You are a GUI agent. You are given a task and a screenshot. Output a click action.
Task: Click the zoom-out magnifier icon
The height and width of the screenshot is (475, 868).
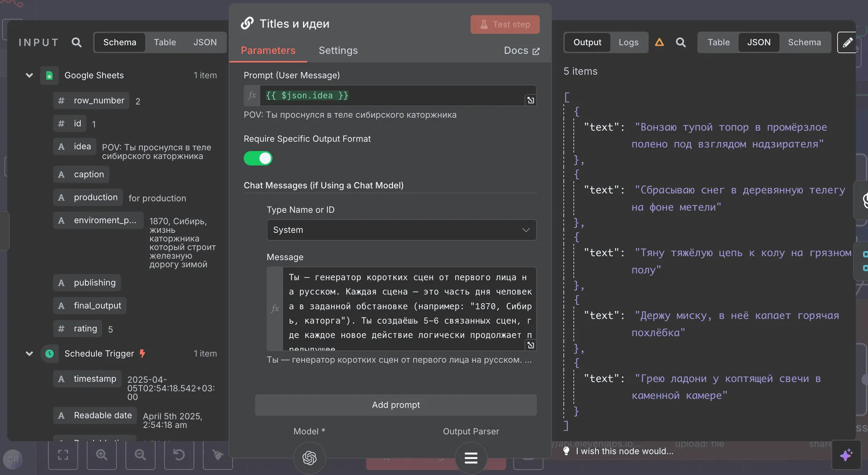click(140, 455)
